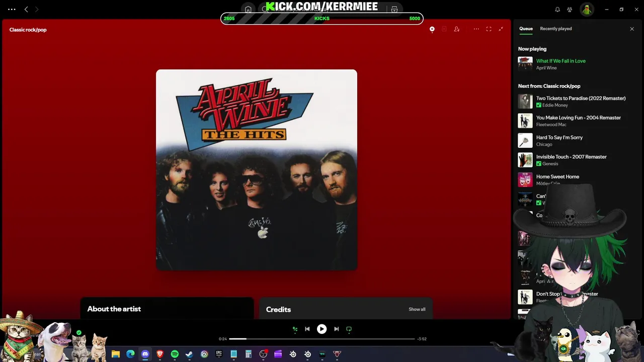Open Brave browser from the taskbar
The height and width of the screenshot is (362, 644).
pyautogui.click(x=160, y=354)
